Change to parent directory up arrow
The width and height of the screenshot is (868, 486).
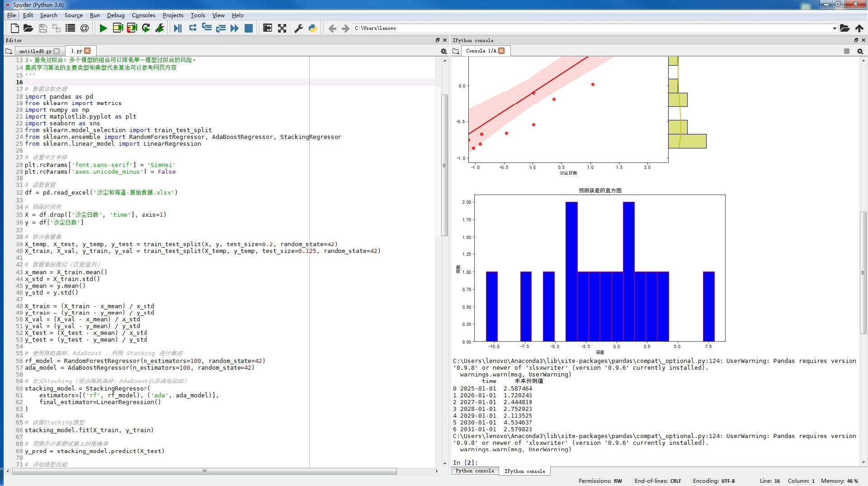[x=859, y=28]
